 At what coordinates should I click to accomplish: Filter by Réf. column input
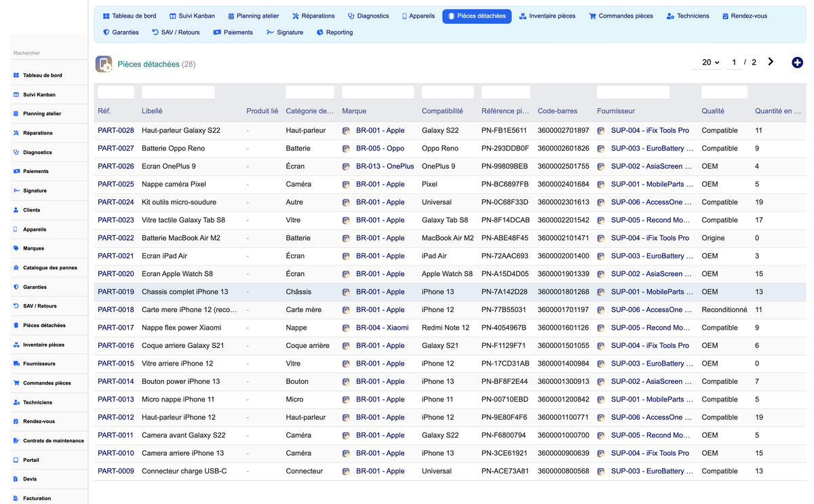click(x=116, y=92)
